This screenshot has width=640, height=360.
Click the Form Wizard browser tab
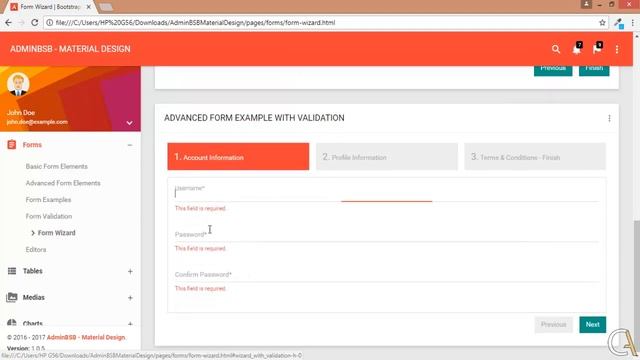tap(49, 7)
